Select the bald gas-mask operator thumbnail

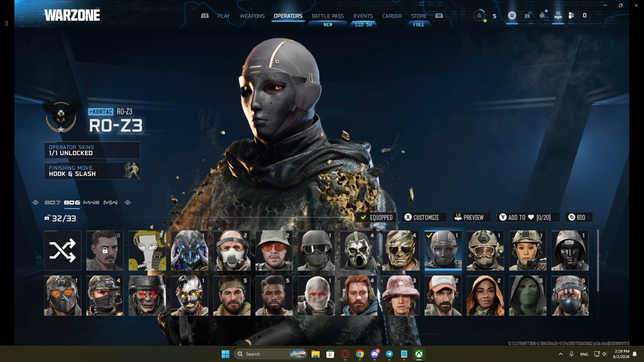[x=232, y=250]
